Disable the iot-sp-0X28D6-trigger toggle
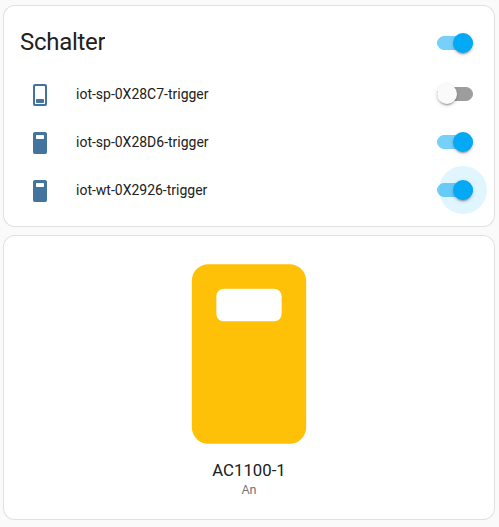 click(455, 142)
